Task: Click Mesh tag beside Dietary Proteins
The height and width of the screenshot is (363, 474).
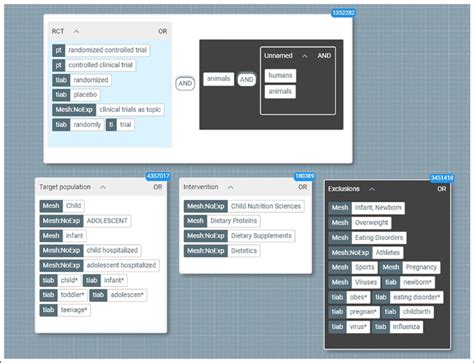Action: tap(195, 221)
